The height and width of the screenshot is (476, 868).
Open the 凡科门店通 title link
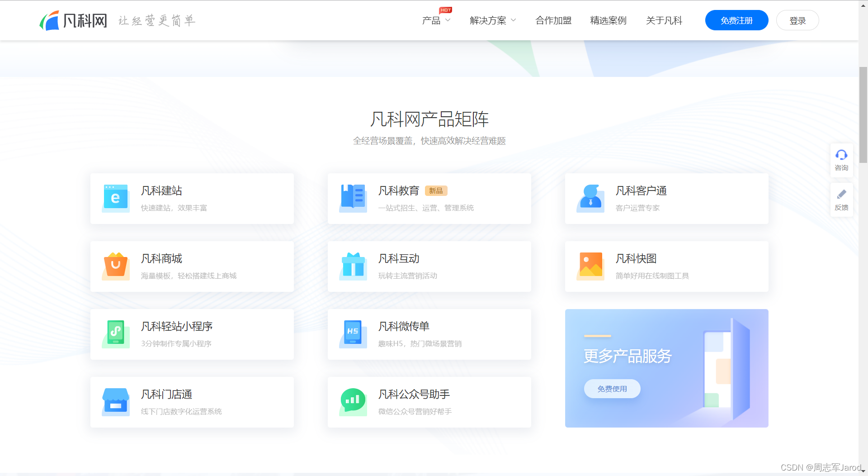point(166,395)
